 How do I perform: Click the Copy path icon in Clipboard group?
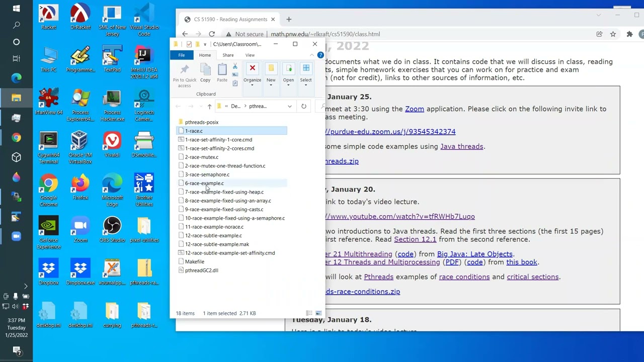click(x=235, y=75)
